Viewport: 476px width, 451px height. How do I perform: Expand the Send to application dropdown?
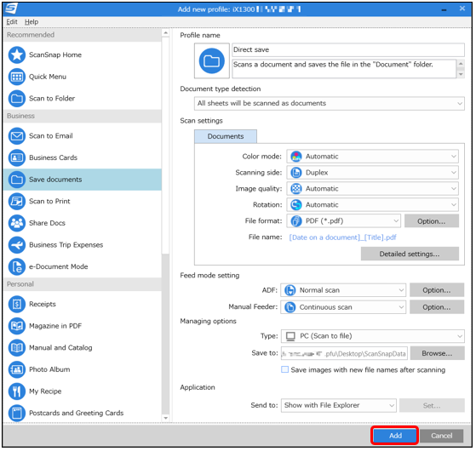tap(339, 405)
